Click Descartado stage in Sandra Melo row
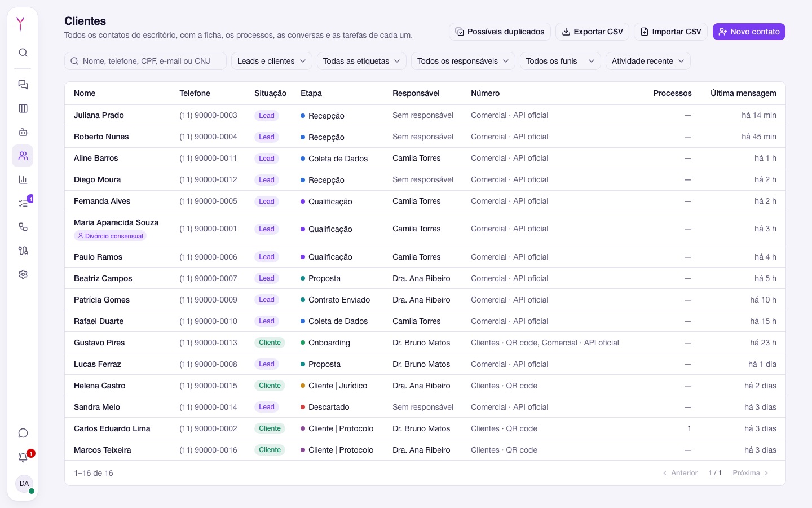Image resolution: width=812 pixels, height=508 pixels. [x=325, y=407]
